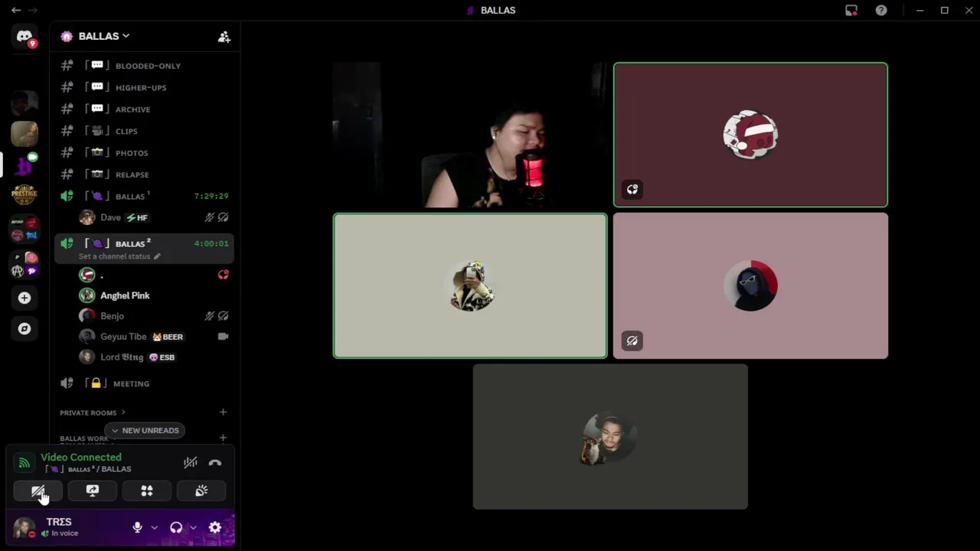Join the BALLAS 1 voice channel
The height and width of the screenshot is (551, 980).
[145, 196]
